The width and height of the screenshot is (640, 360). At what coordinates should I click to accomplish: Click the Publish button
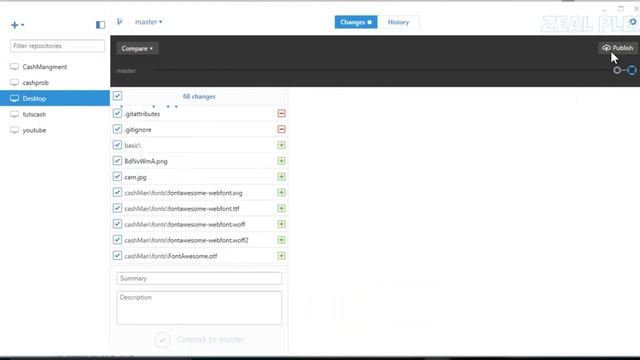click(618, 48)
